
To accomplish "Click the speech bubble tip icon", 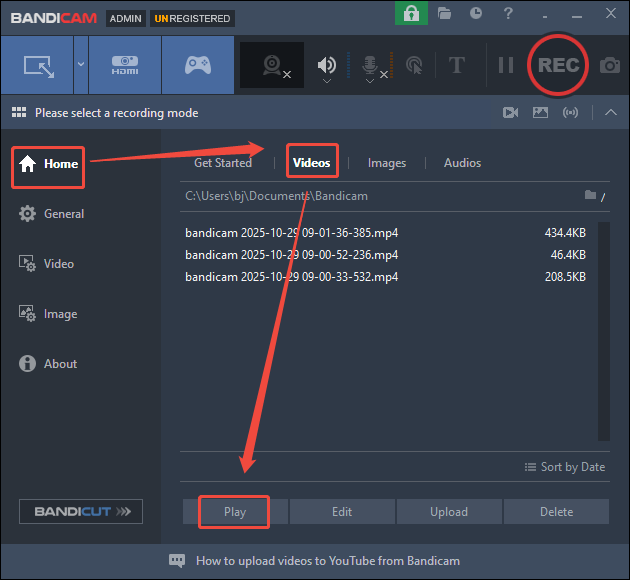I will pyautogui.click(x=177, y=560).
